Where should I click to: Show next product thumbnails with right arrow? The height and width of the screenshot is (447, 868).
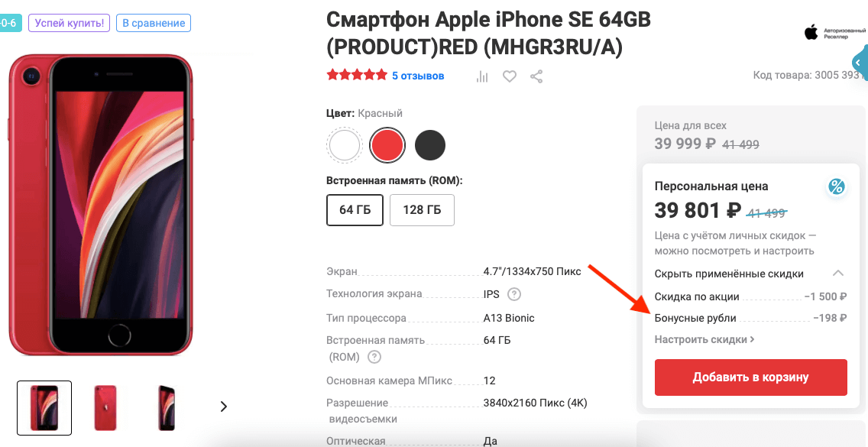(x=224, y=407)
